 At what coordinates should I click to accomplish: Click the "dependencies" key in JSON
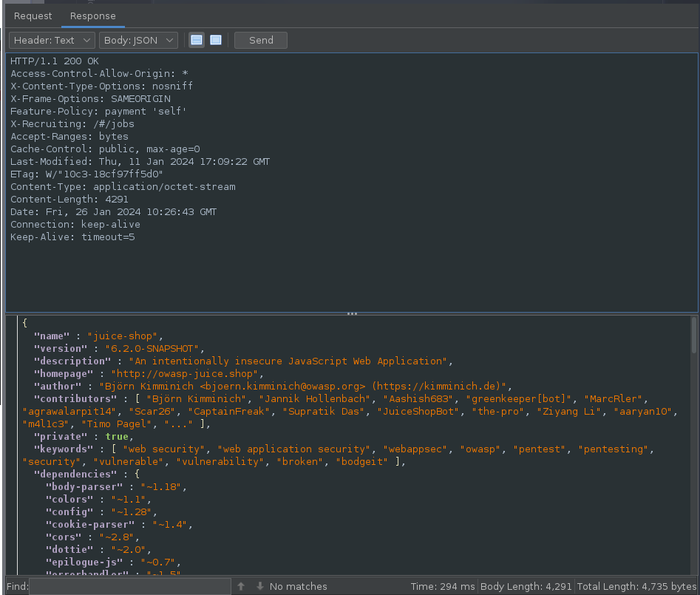pos(75,474)
